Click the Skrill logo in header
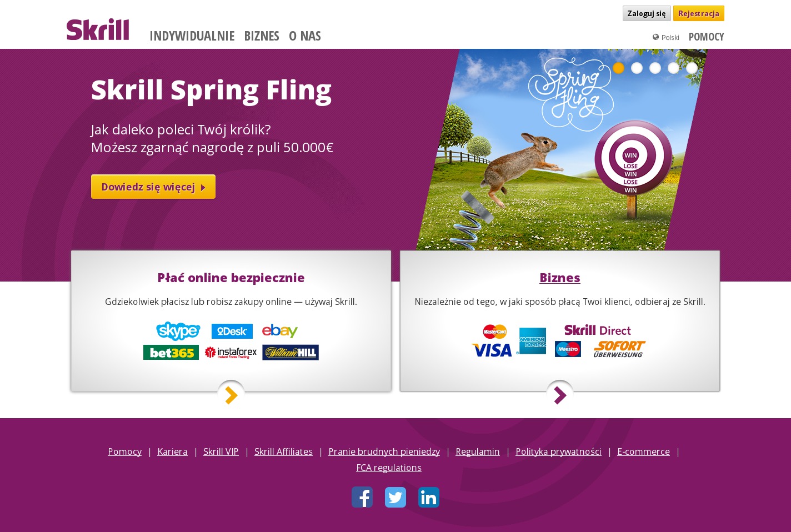Image resolution: width=791 pixels, height=532 pixels. (x=98, y=29)
